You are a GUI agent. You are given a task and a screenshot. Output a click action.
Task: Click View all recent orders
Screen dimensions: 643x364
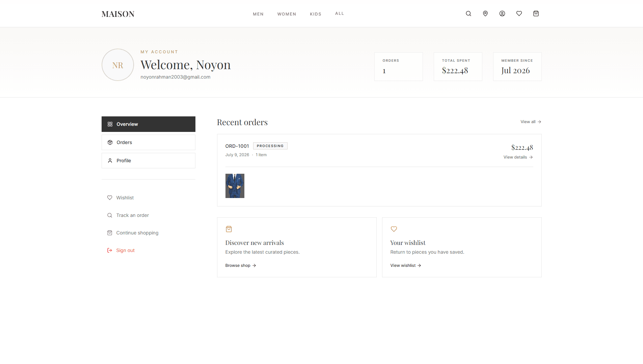531,122
